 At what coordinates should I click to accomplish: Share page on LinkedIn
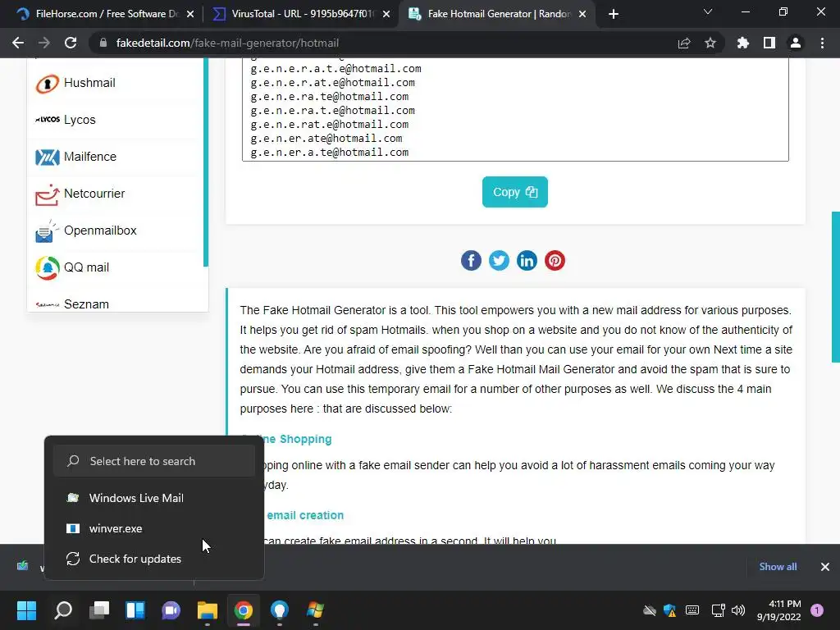pos(527,261)
